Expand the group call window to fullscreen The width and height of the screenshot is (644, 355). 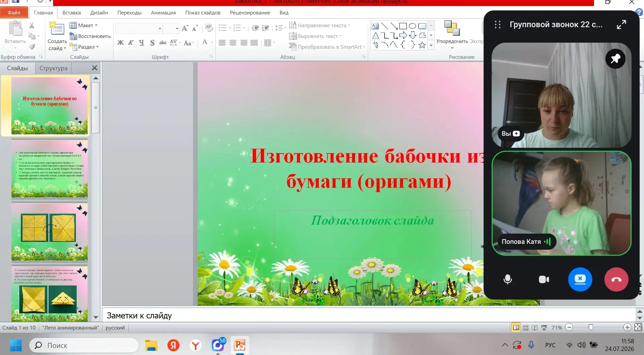coord(622,25)
